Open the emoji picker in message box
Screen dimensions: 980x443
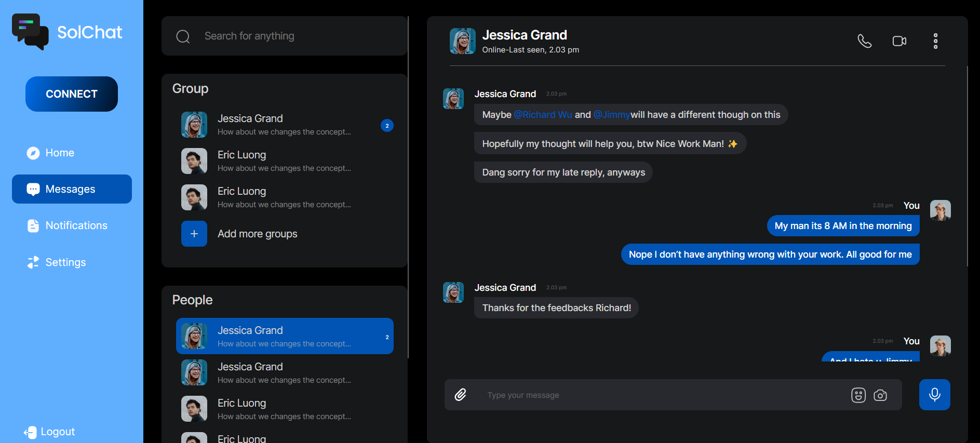pos(858,395)
